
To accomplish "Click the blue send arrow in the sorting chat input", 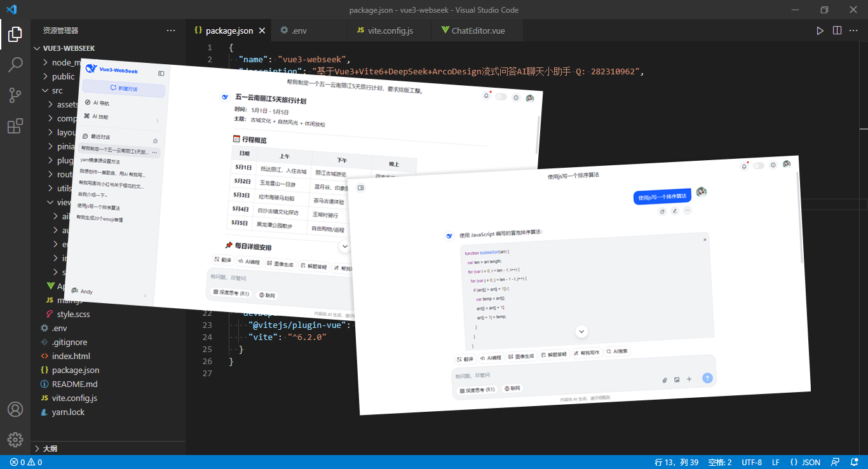I will [707, 378].
